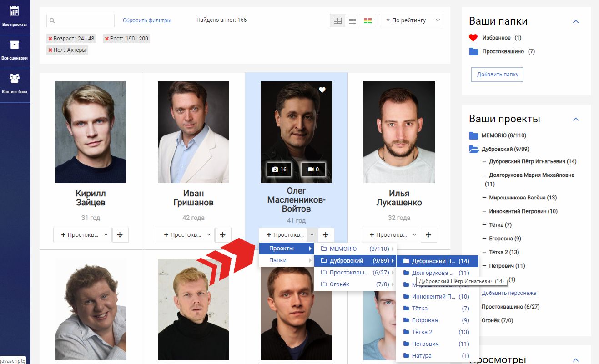The image size is (599, 364).
Task: Open the All Projects calendar icon in sidebar
Action: (14, 11)
